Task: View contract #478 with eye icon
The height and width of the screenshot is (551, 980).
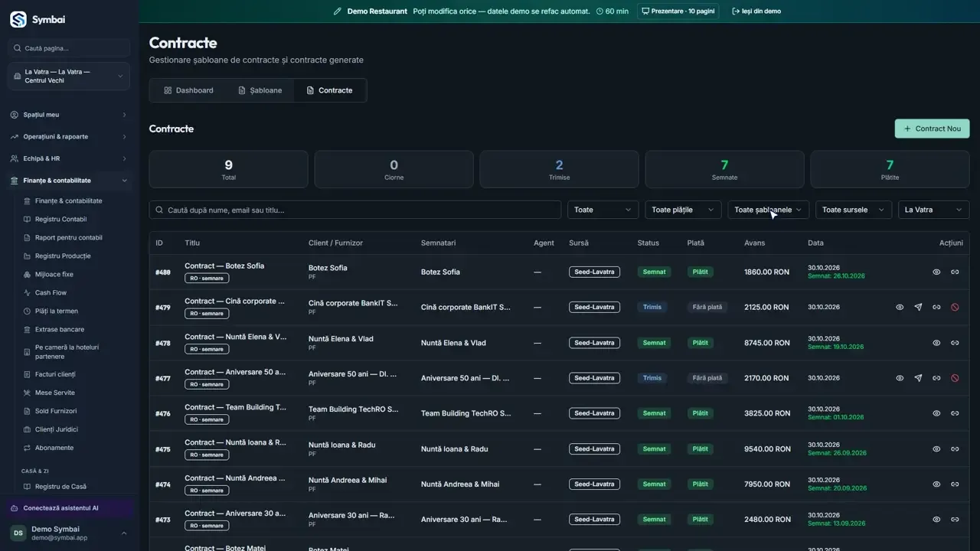Action: click(x=936, y=343)
